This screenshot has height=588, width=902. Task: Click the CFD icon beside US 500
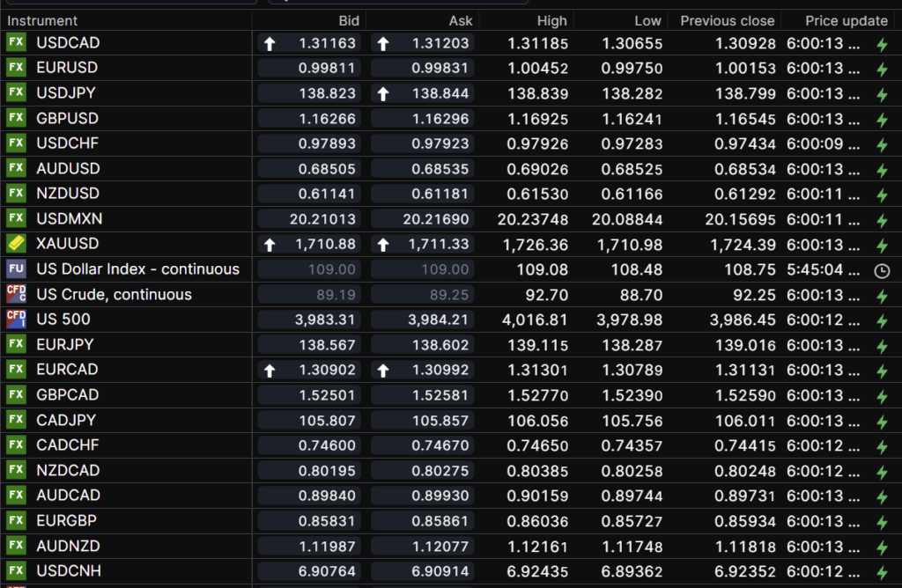(x=16, y=320)
